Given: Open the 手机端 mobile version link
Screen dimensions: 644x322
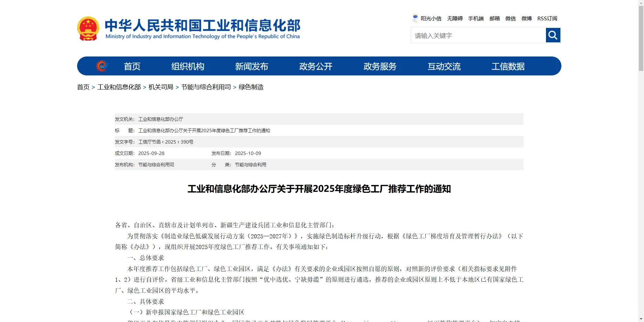Looking at the screenshot, I should click(x=476, y=18).
